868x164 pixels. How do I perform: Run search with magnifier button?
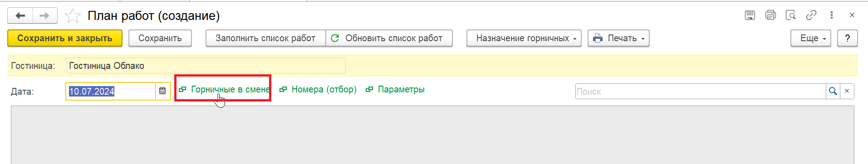(x=833, y=91)
